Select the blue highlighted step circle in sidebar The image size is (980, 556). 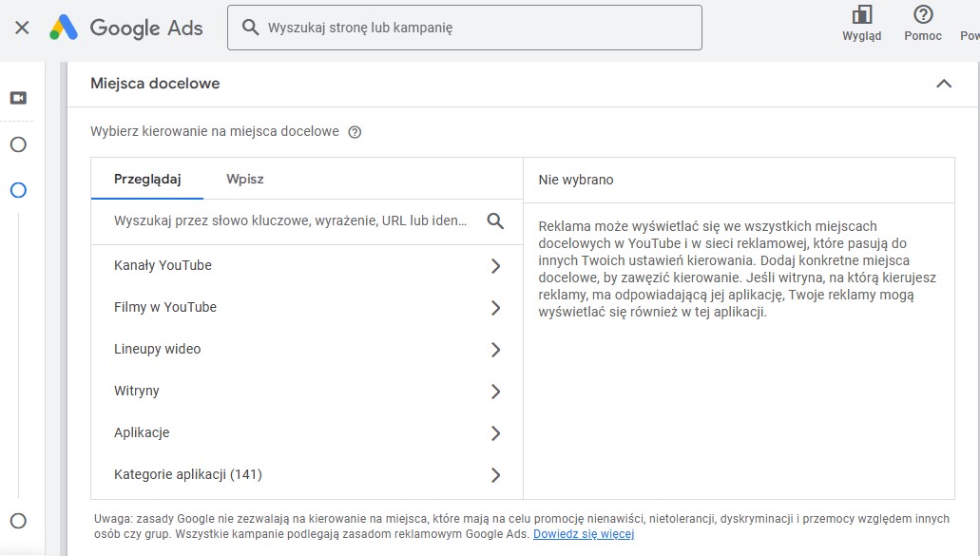18,190
